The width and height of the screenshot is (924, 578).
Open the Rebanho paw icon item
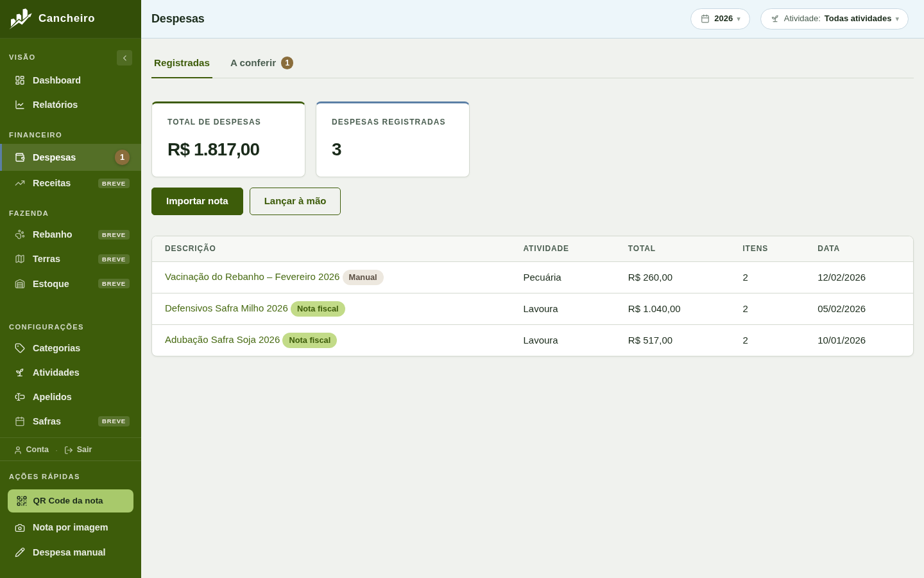tap(20, 234)
